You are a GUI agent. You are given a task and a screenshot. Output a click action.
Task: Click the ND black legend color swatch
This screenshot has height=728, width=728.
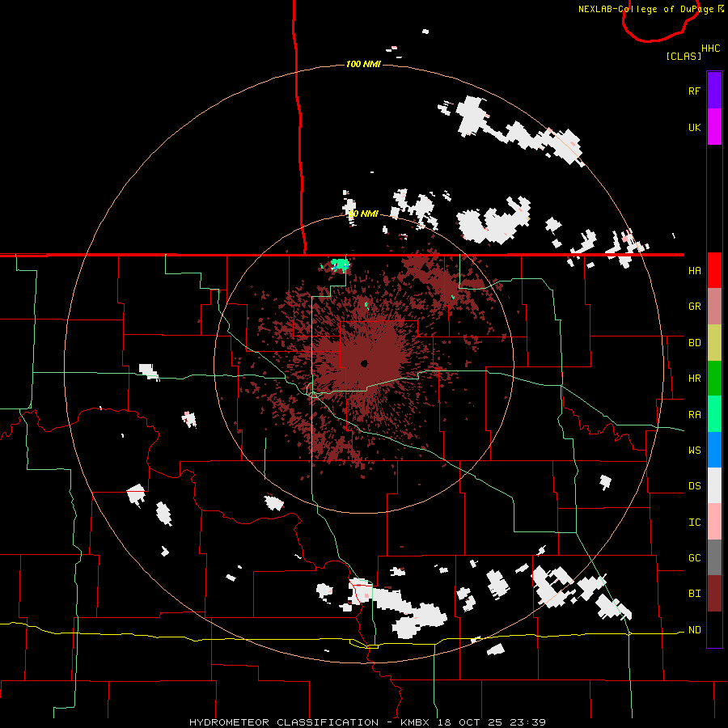tap(714, 629)
